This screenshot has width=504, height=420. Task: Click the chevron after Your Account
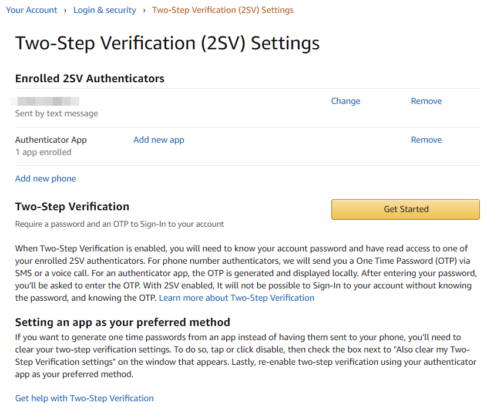(65, 10)
